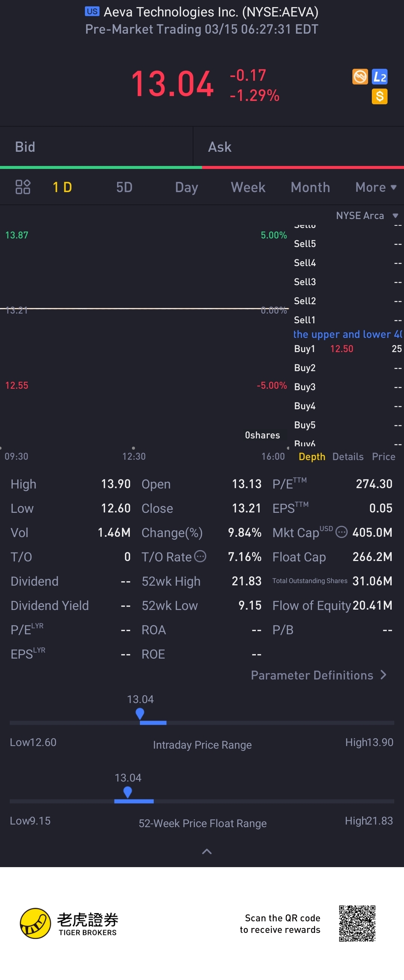Open the NYSE Arca exchange dropdown

pos(367,216)
